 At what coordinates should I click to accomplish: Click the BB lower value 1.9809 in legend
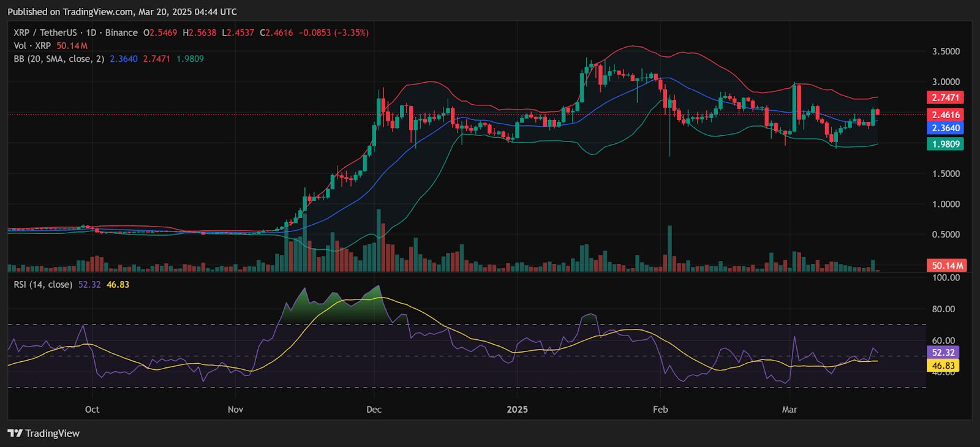(190, 59)
